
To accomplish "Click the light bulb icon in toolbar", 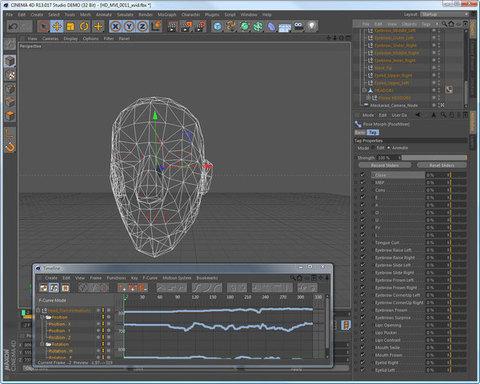I will coord(312,26).
